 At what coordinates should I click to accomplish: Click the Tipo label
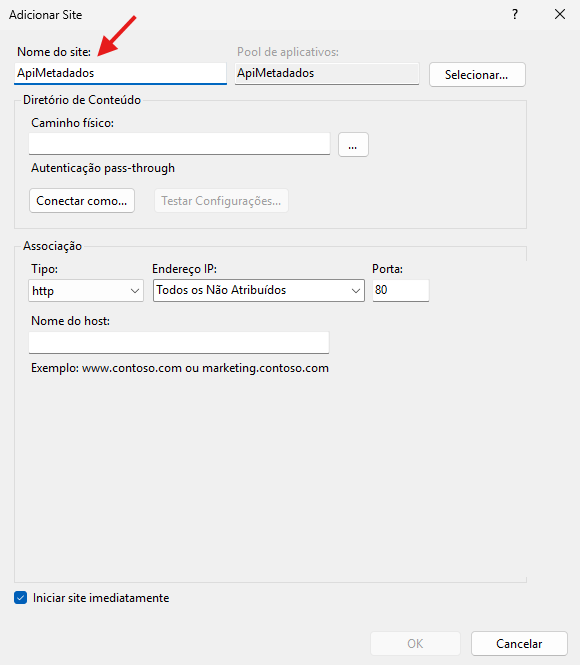point(45,269)
